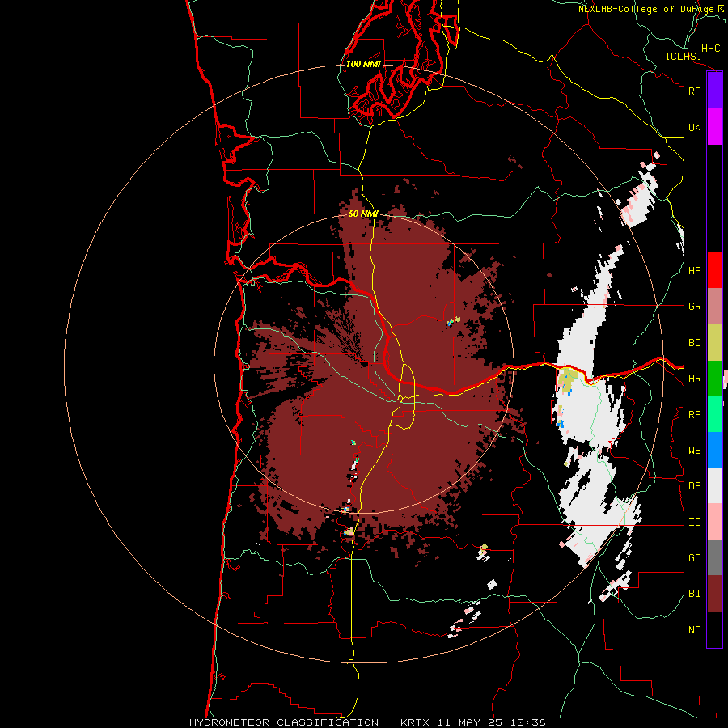Image resolution: width=728 pixels, height=728 pixels.
Task: Click the IC legend label
Action: (695, 523)
